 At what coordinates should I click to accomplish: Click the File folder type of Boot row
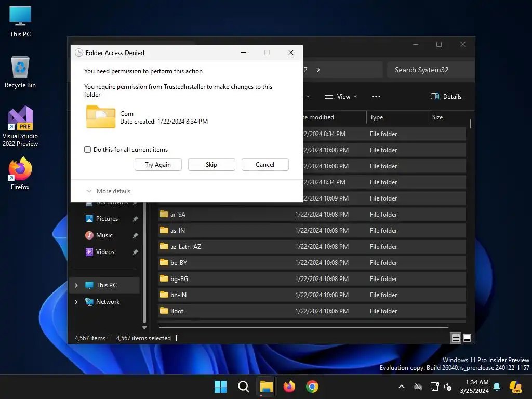click(383, 311)
